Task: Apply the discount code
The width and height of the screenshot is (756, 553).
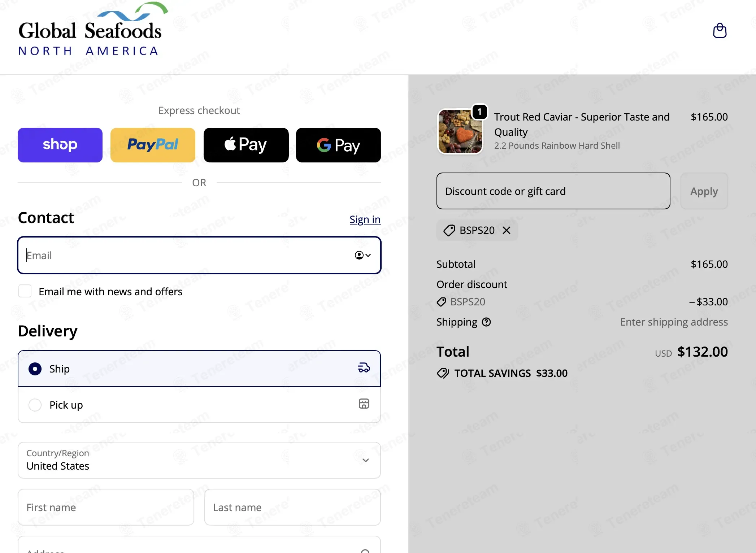Action: click(704, 191)
